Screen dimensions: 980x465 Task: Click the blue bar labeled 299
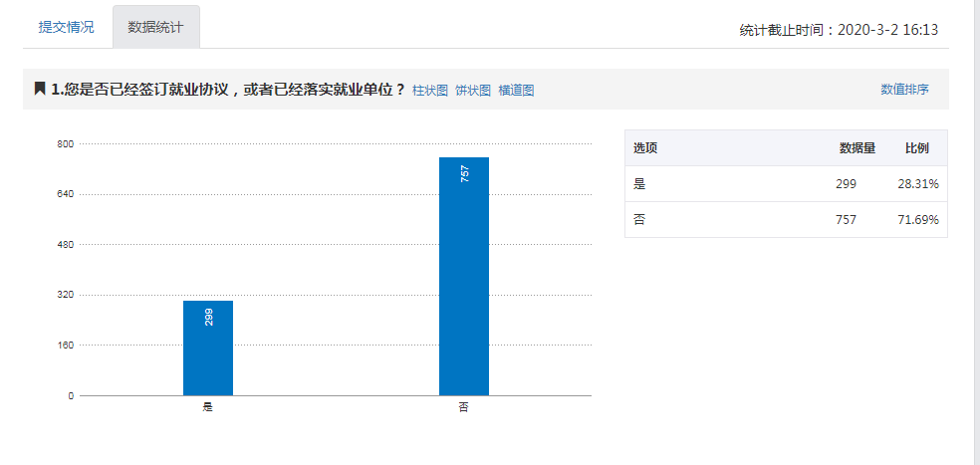(208, 348)
